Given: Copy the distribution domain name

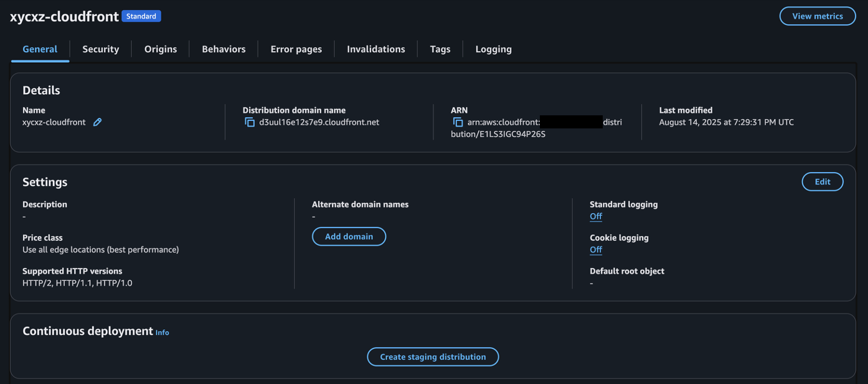Looking at the screenshot, I should pos(250,122).
